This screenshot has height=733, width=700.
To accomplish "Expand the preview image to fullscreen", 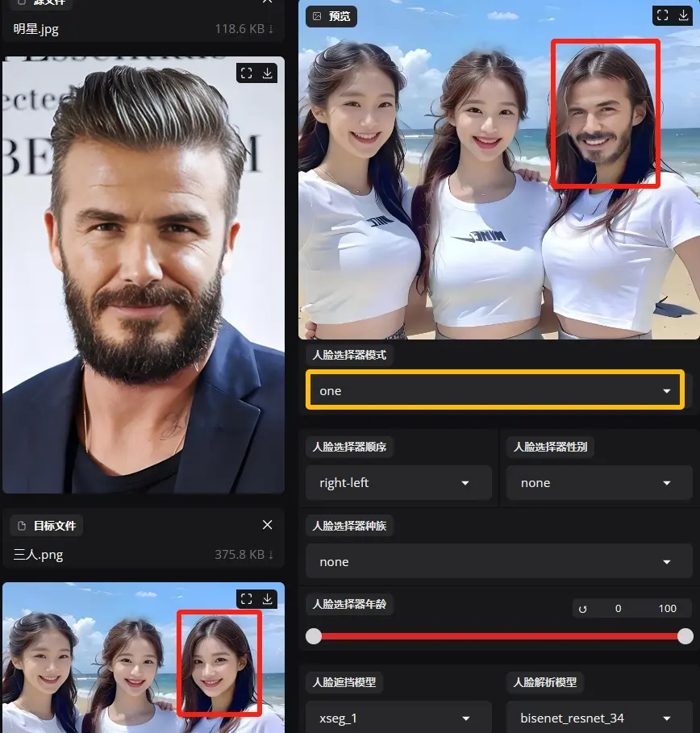I will pyautogui.click(x=662, y=15).
